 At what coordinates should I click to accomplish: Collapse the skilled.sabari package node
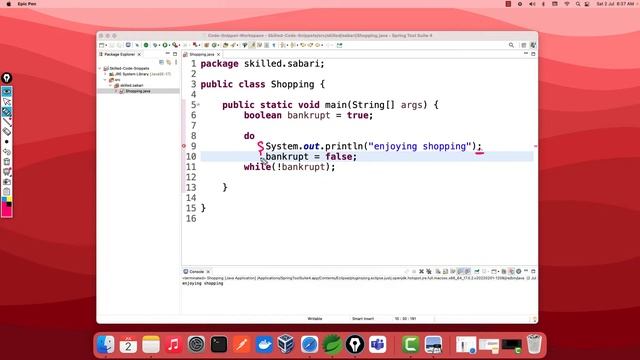[111, 85]
